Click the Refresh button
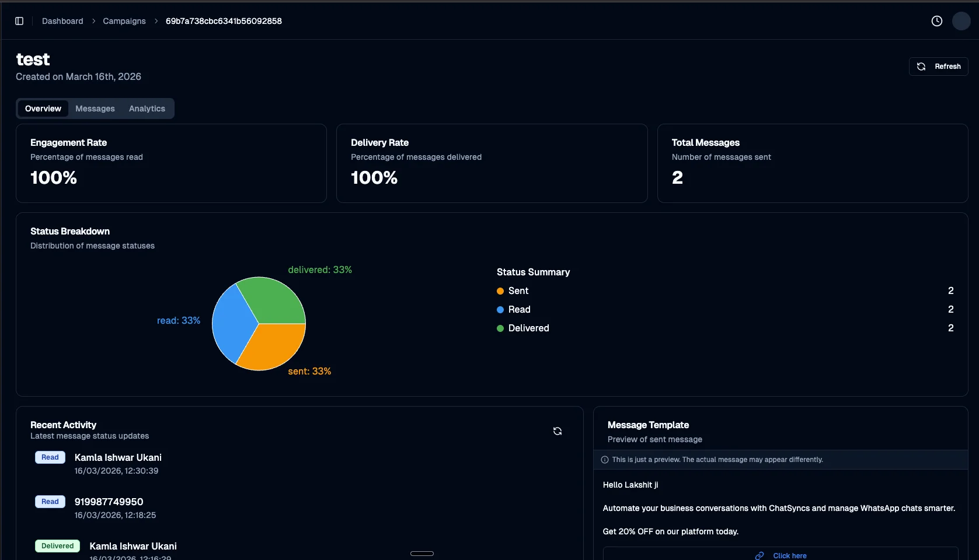979x560 pixels. [938, 66]
